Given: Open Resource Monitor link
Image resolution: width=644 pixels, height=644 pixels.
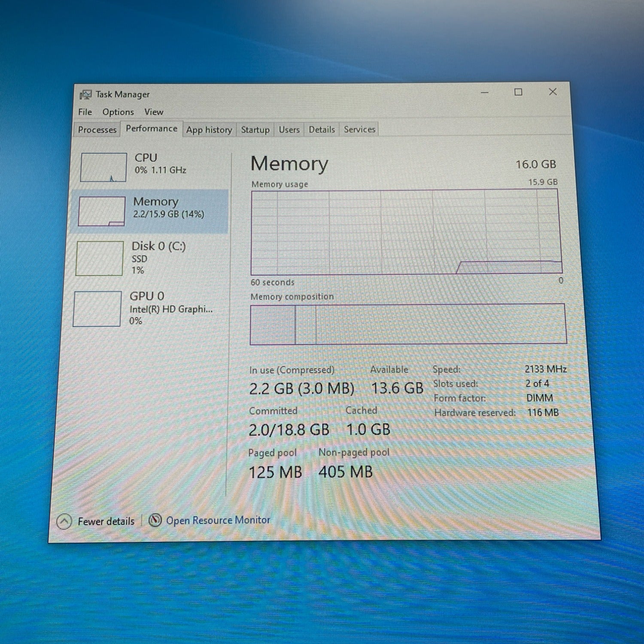Looking at the screenshot, I should point(218,520).
